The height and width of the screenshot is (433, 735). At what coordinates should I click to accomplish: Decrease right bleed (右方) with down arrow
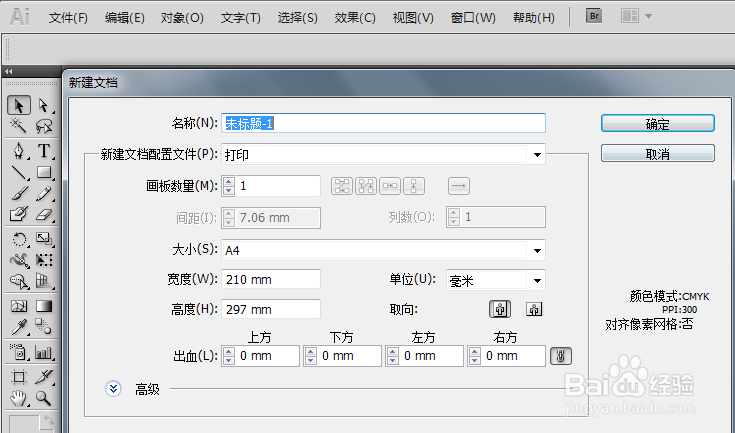(475, 360)
